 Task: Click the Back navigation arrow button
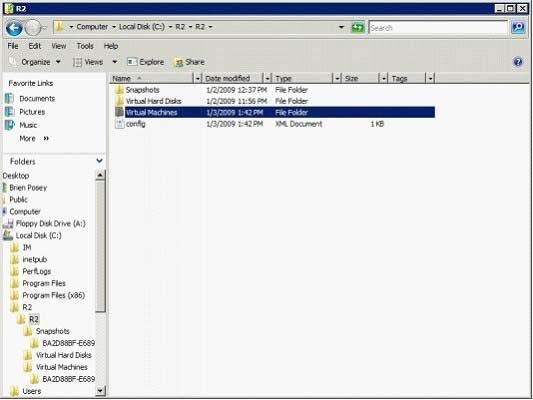click(14, 28)
